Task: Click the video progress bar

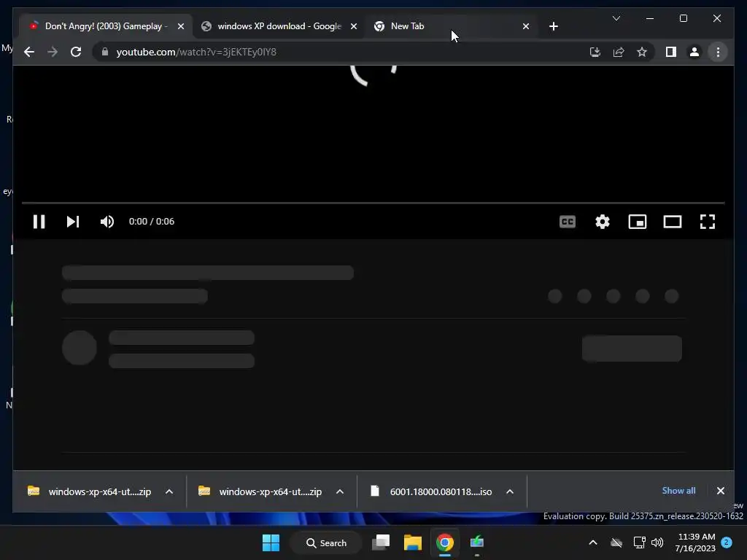Action: (x=373, y=203)
